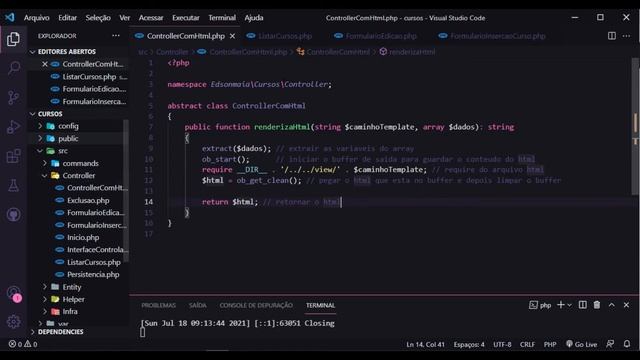The height and width of the screenshot is (360, 640).
Task: Change UTF-8 encoding in status bar
Action: pos(502,344)
